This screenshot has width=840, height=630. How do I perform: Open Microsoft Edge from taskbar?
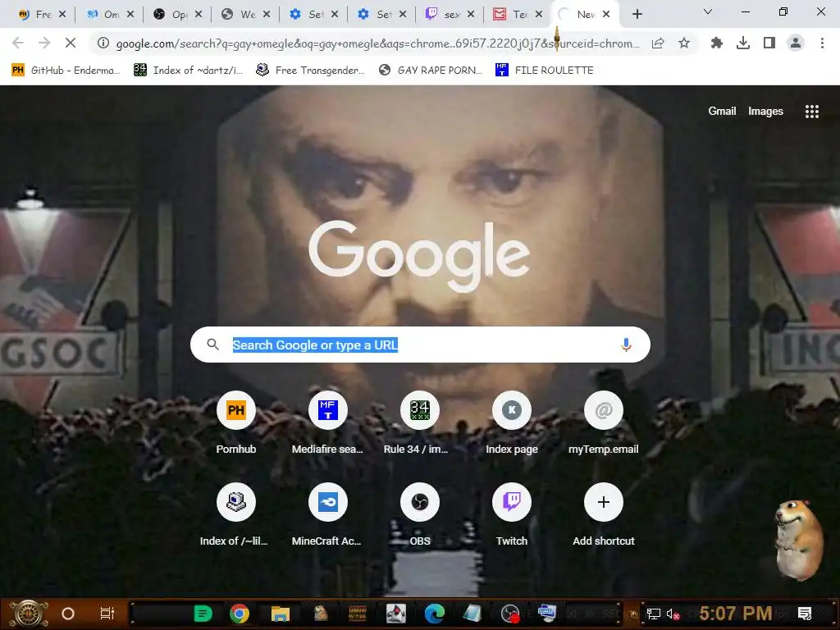click(435, 614)
